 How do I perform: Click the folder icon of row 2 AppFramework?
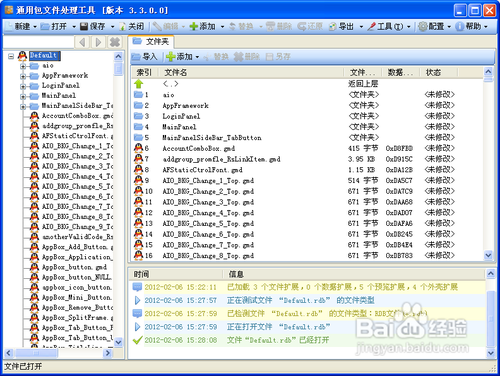[138, 105]
